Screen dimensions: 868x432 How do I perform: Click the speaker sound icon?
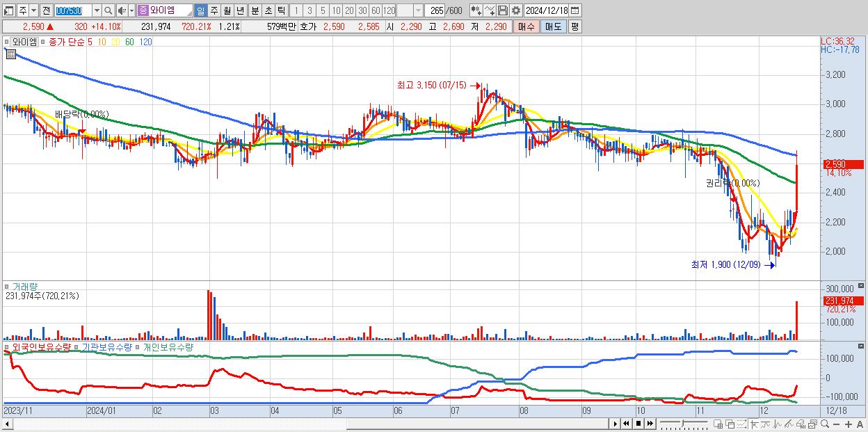(x=122, y=10)
